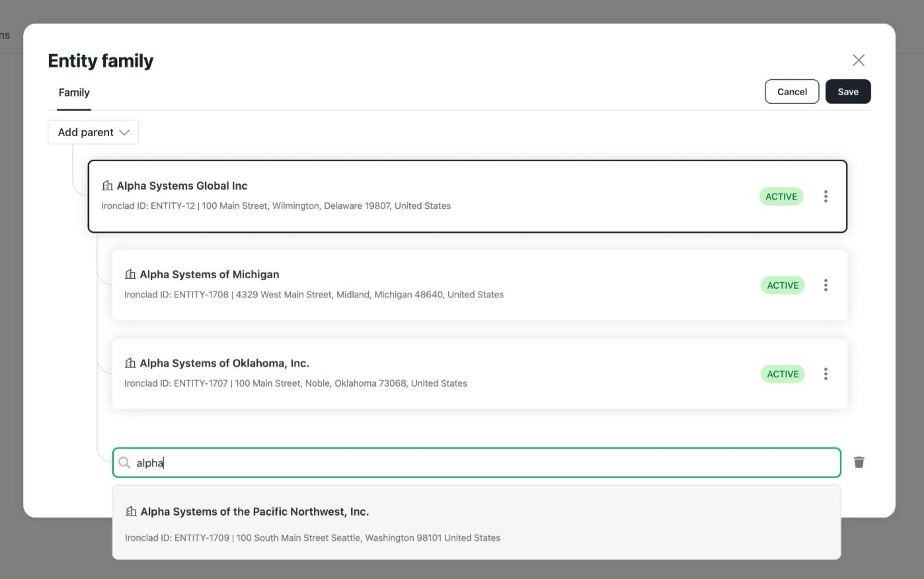Image resolution: width=924 pixels, height=579 pixels.
Task: Click building icon beside Alpha Systems of Oklahoma
Action: click(130, 364)
